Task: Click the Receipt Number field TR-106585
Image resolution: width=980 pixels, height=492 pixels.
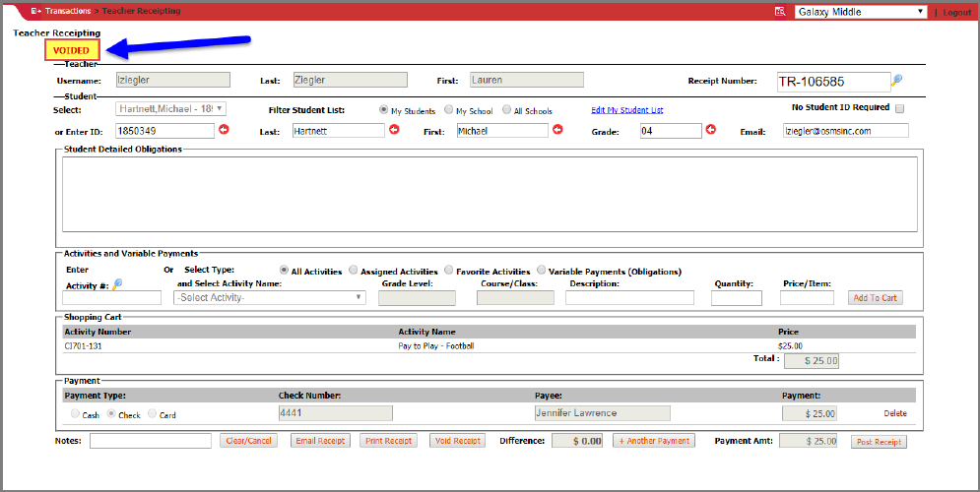Action: pos(832,81)
